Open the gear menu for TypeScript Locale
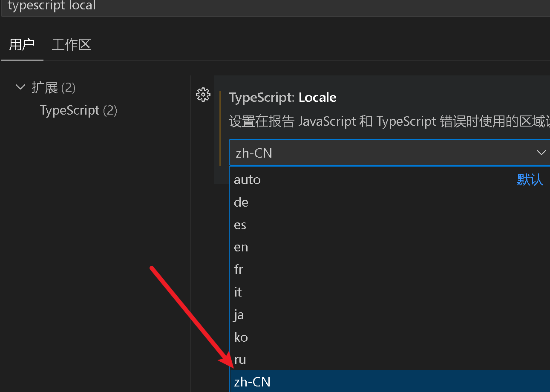The image size is (550, 392). click(x=203, y=95)
